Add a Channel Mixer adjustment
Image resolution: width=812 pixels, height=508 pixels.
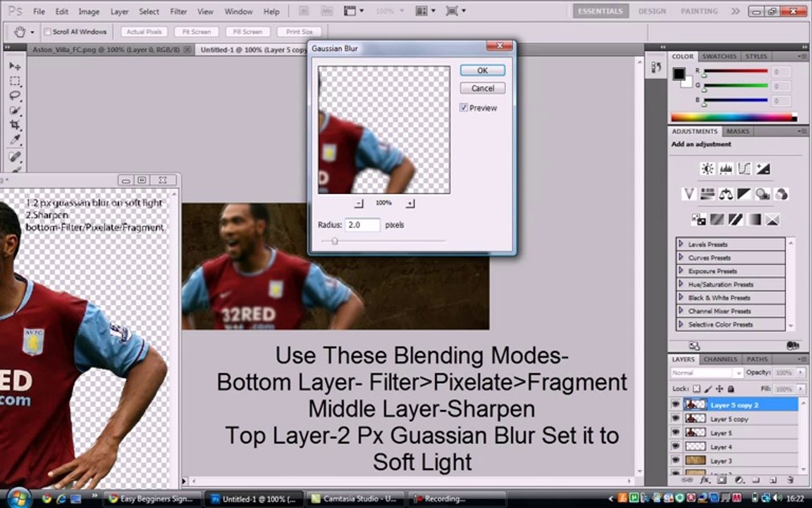pos(781,194)
